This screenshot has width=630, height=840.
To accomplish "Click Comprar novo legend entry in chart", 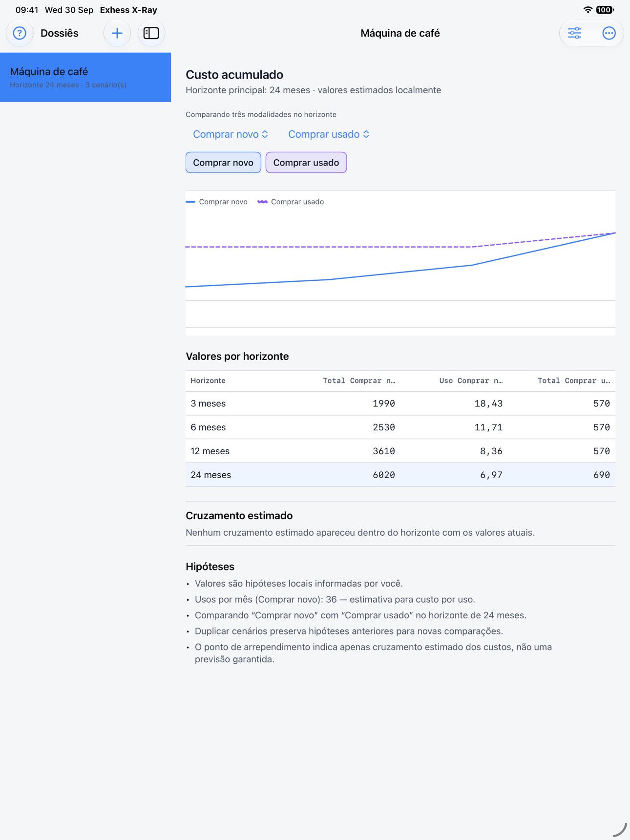I will 217,202.
